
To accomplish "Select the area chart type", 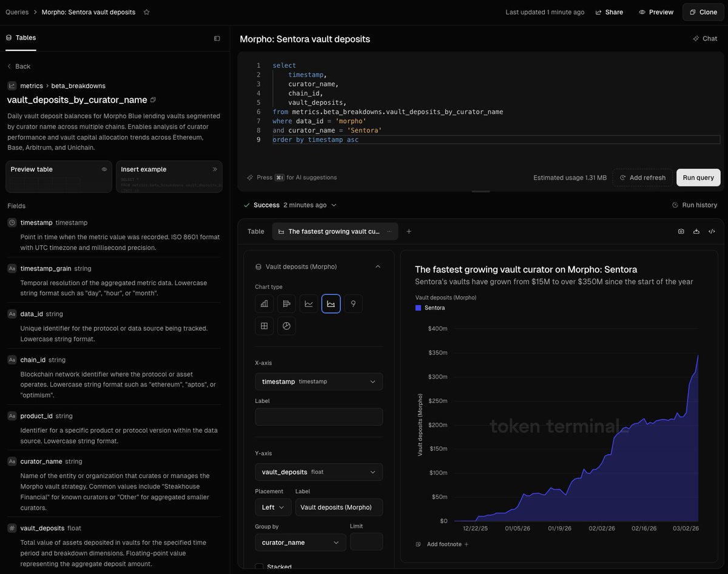I will click(331, 303).
